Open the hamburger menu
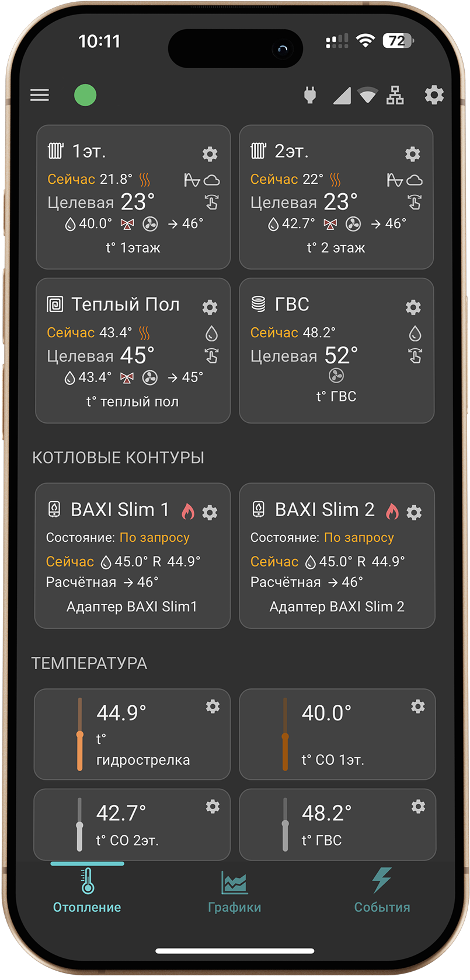 pos(40,95)
